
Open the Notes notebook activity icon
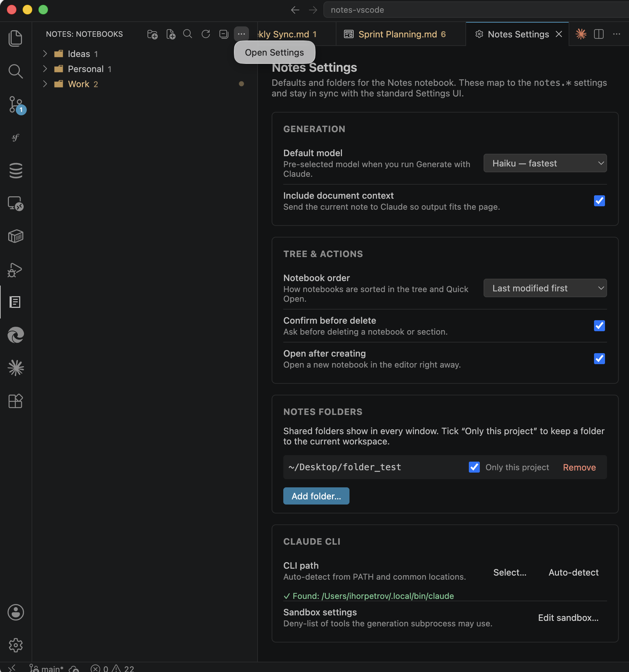tap(15, 302)
